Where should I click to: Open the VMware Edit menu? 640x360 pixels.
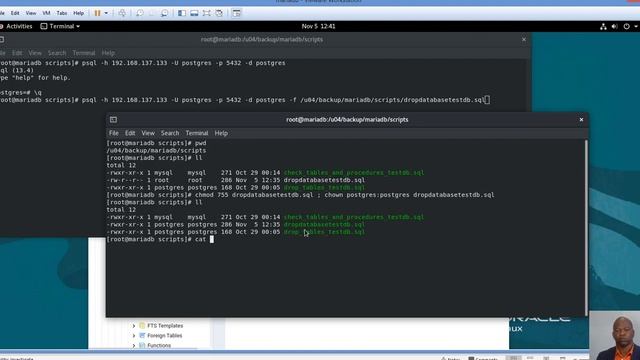15,13
